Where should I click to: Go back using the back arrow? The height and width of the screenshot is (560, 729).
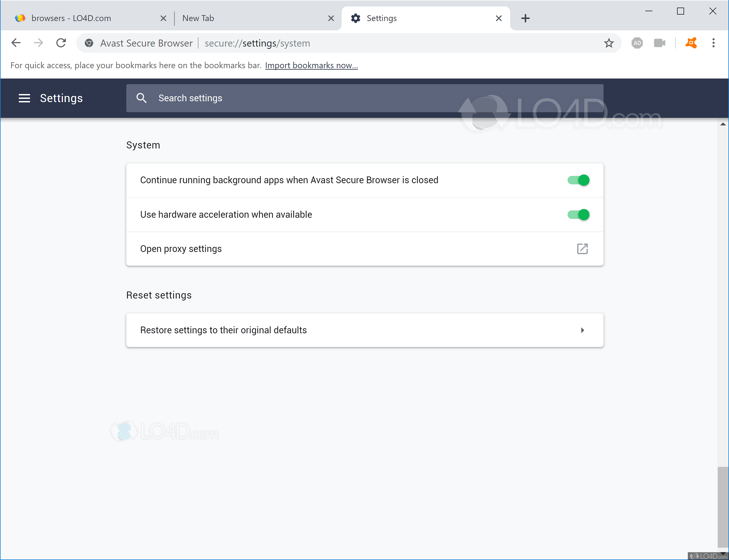coord(16,43)
